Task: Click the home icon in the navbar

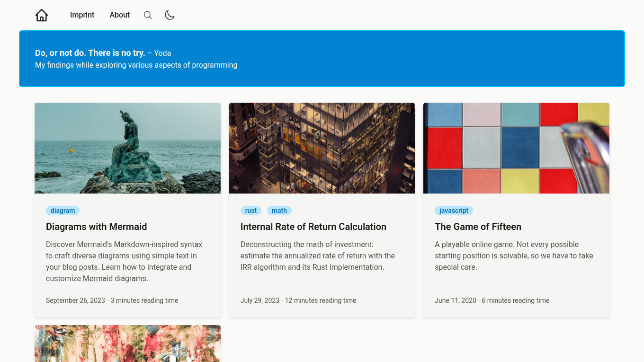Action: (41, 15)
